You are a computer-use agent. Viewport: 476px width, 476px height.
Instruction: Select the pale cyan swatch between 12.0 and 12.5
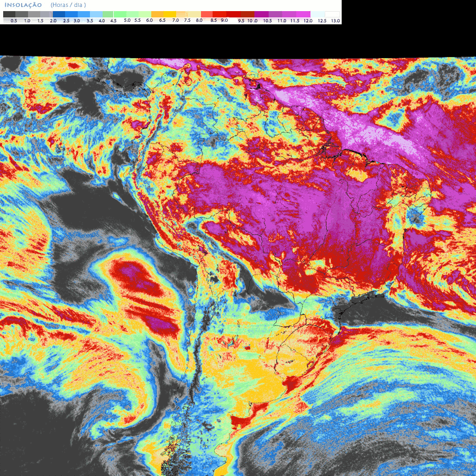coord(317,14)
